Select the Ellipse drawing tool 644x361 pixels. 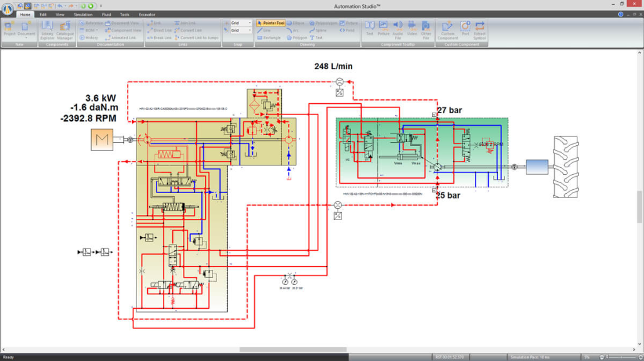(x=296, y=23)
